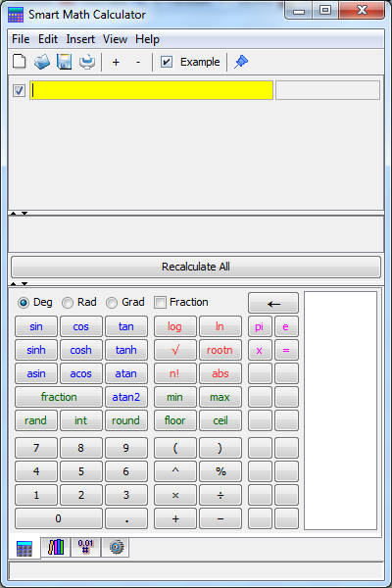Click the magenta x variable button
The image size is (392, 588).
260,350
